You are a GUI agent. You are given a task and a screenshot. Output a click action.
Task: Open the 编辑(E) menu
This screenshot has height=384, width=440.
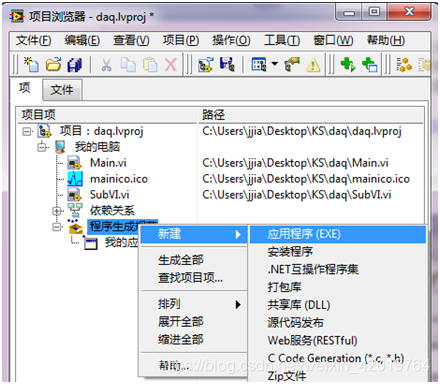82,40
